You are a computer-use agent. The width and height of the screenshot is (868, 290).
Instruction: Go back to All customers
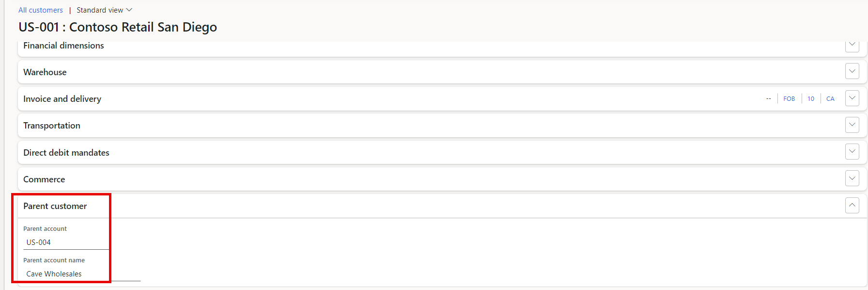pos(41,10)
